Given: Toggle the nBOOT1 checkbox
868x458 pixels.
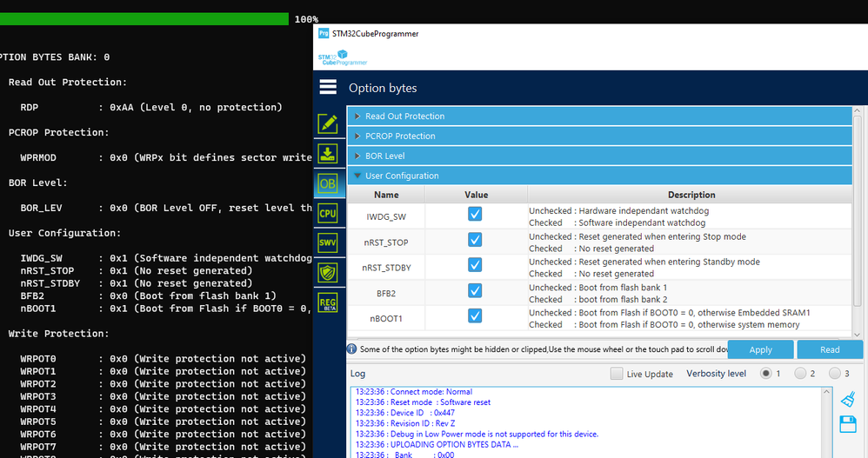Looking at the screenshot, I should coord(475,315).
